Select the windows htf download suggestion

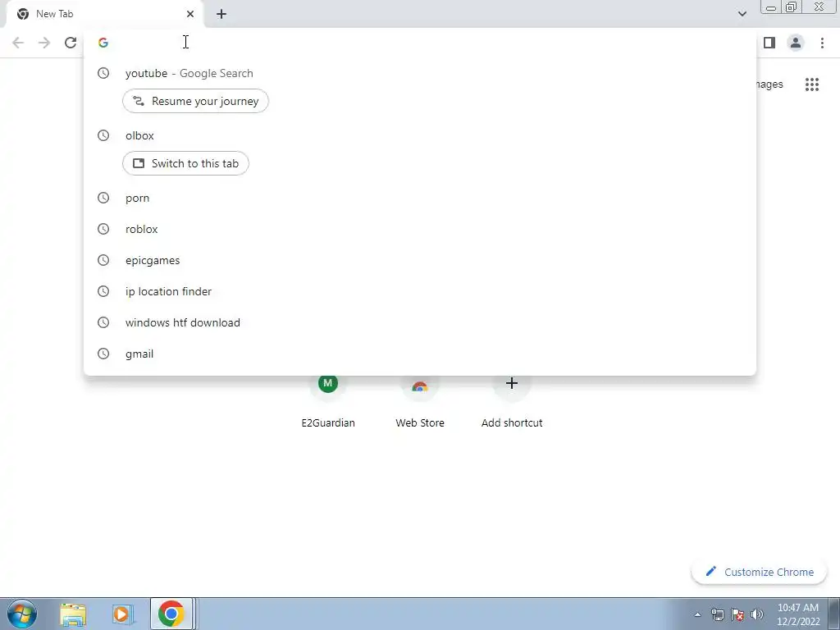pos(420,322)
